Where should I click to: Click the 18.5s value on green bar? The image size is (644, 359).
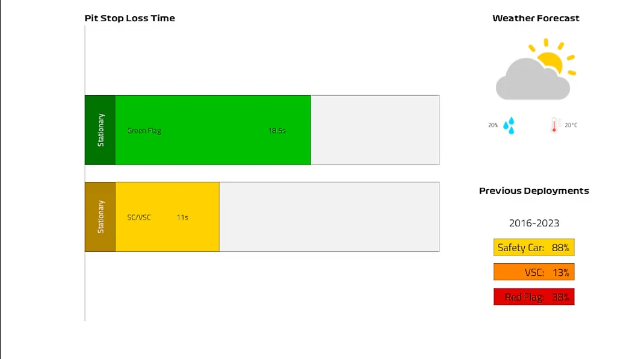coord(277,131)
